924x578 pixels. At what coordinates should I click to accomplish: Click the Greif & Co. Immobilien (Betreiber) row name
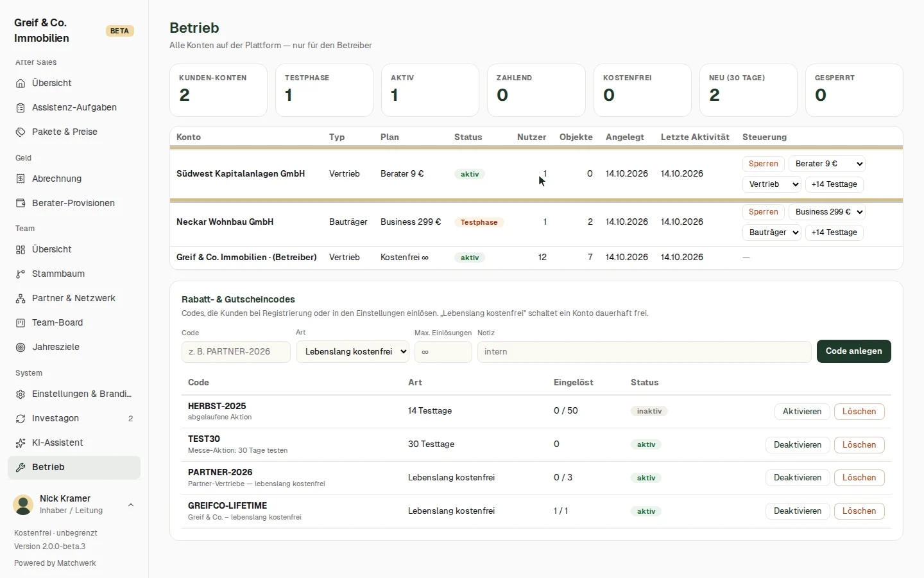point(246,258)
